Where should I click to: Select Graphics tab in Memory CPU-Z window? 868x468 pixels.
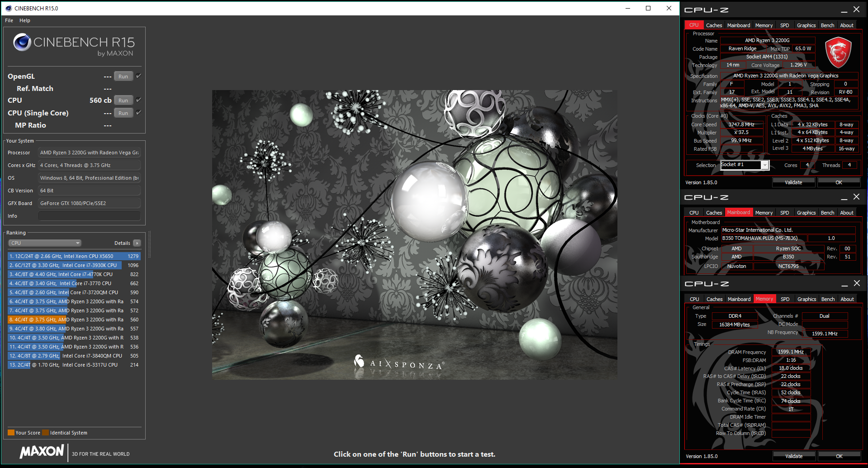pos(806,299)
